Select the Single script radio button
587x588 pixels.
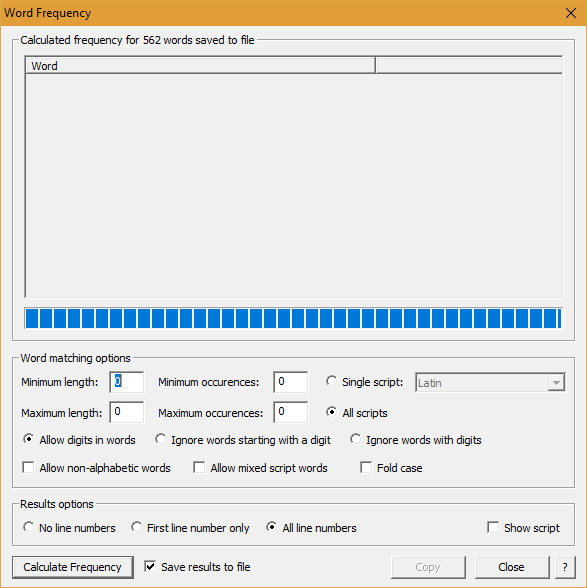coord(332,381)
